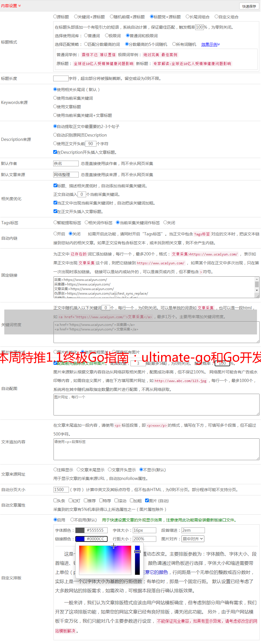This screenshot has width=261, height=644.
Task: Click the trigger probability 100% input in title format
Action: 199,27
